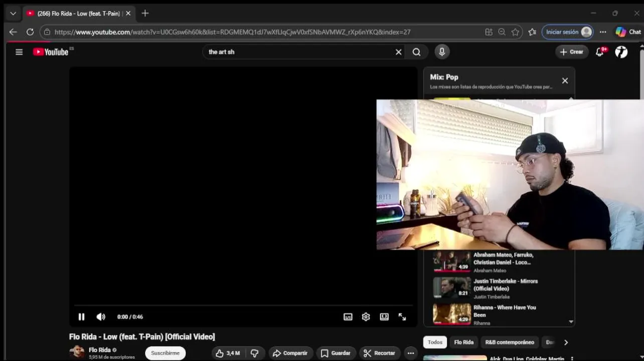This screenshot has width=644, height=361.
Task: Switch to theater mode
Action: click(x=384, y=316)
